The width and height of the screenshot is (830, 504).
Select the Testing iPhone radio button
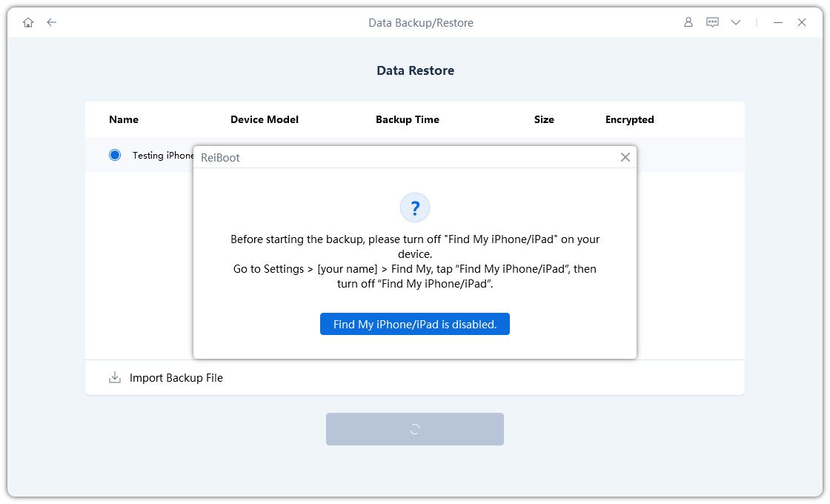coord(115,155)
